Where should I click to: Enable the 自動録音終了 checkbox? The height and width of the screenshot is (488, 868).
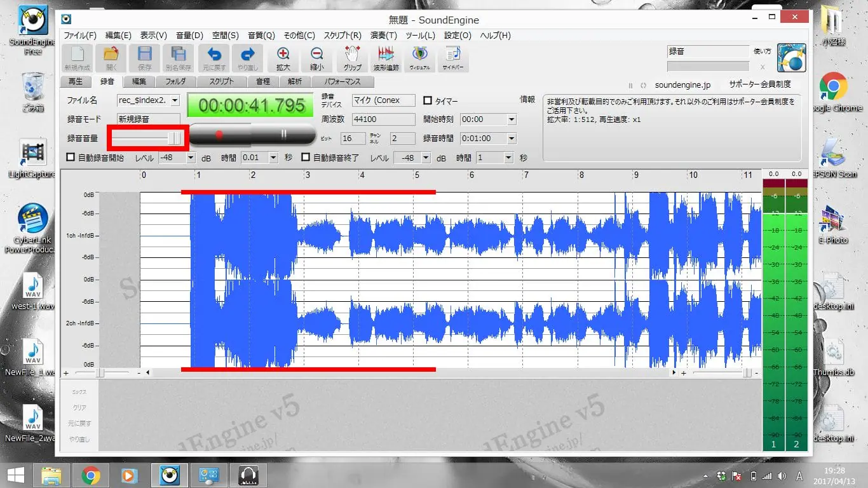[x=306, y=157]
